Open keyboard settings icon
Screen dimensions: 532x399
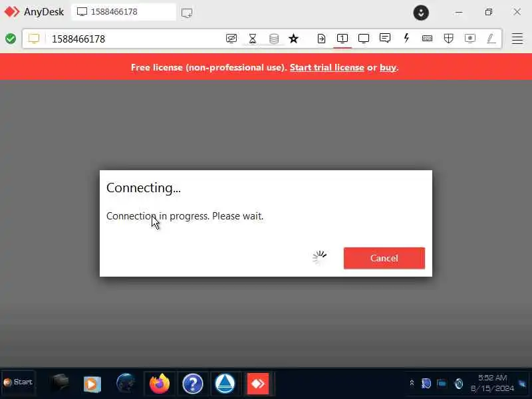(427, 39)
